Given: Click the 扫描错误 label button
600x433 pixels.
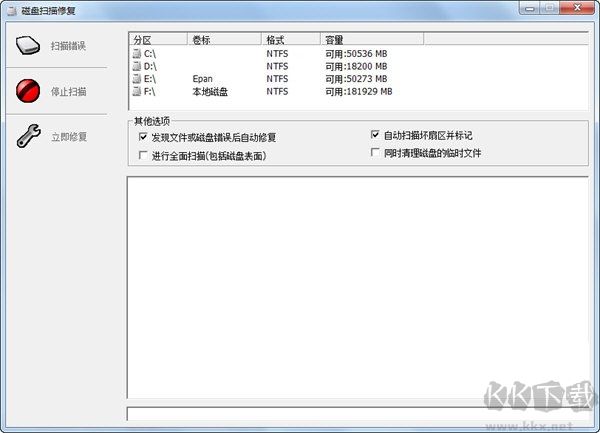Looking at the screenshot, I should click(x=68, y=46).
